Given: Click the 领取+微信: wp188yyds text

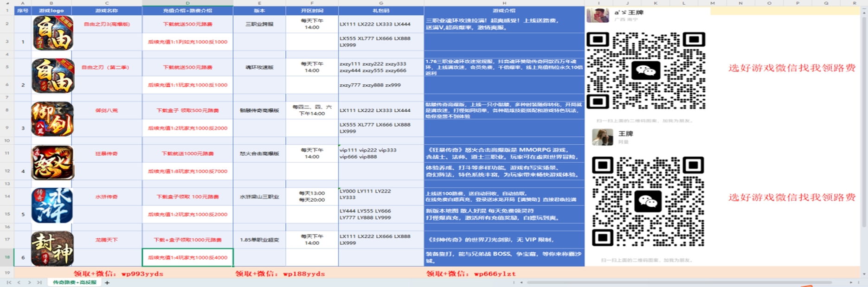Looking at the screenshot, I should tap(280, 274).
